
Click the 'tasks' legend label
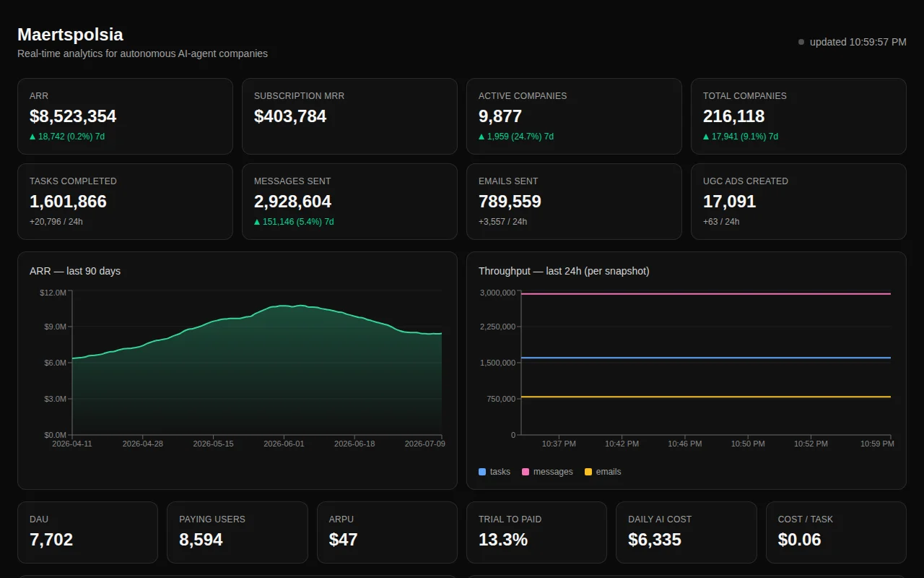(x=500, y=472)
